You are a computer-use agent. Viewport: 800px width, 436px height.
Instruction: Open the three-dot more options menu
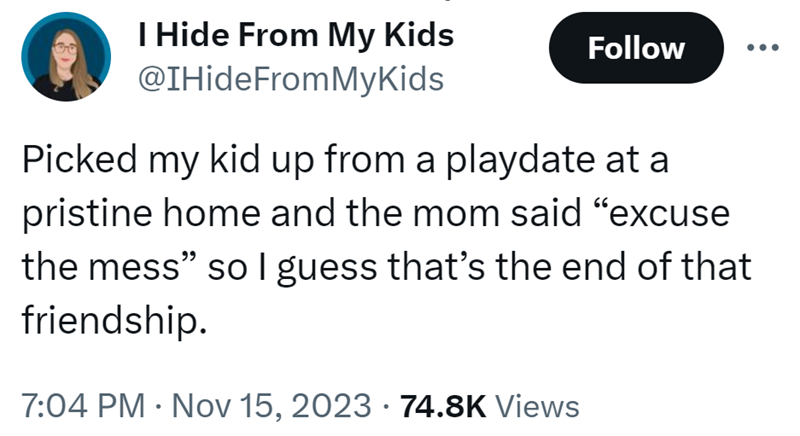[x=767, y=48]
